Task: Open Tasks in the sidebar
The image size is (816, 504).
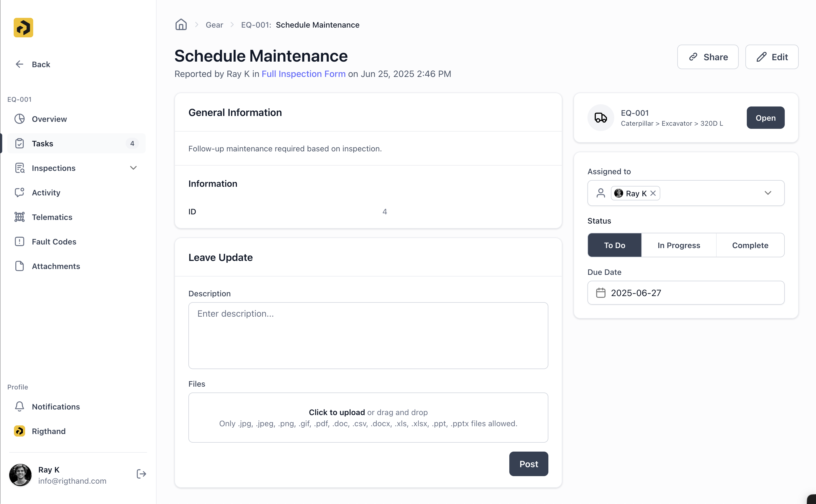Action: coord(42,143)
